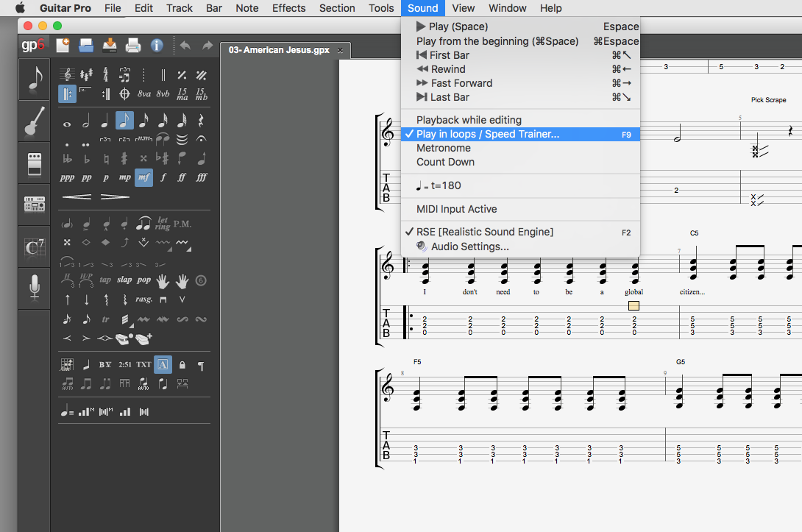The image size is (802, 532).
Task: Click tempo automation note icon
Action: [x=67, y=411]
